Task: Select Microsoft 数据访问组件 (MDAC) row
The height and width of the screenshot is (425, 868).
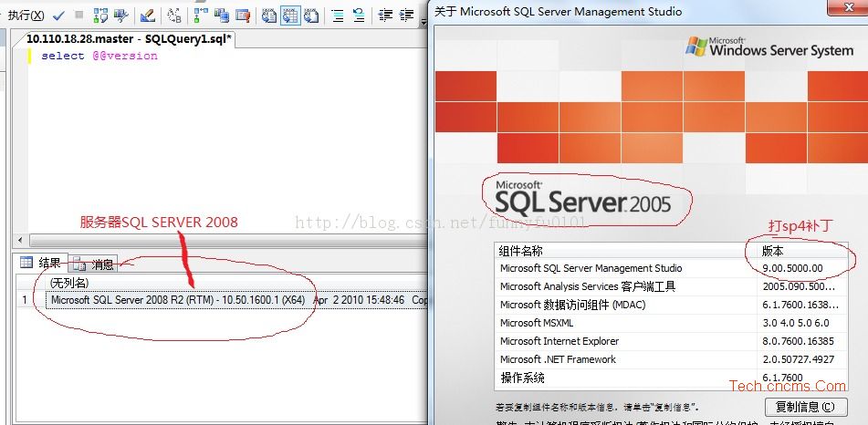Action: point(671,305)
